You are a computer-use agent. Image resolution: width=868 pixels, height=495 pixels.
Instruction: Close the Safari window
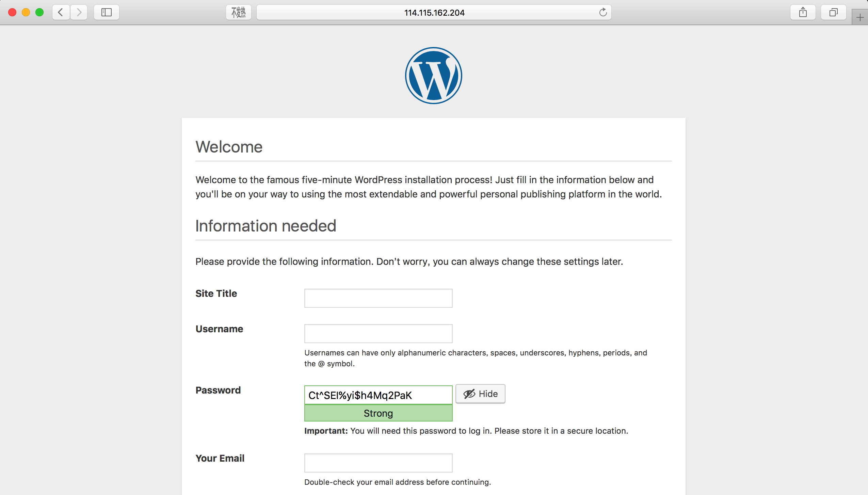tap(12, 13)
